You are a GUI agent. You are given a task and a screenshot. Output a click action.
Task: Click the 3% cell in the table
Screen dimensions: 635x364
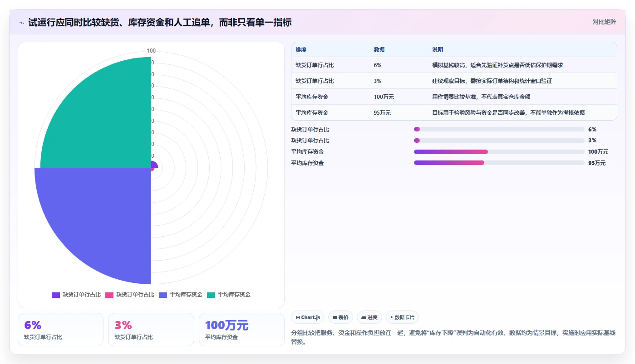[378, 81]
